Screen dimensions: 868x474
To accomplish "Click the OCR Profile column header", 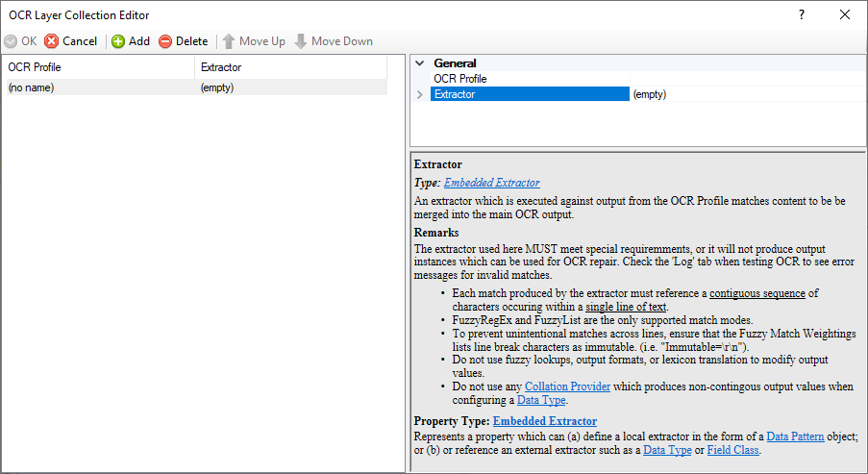I will pos(100,67).
